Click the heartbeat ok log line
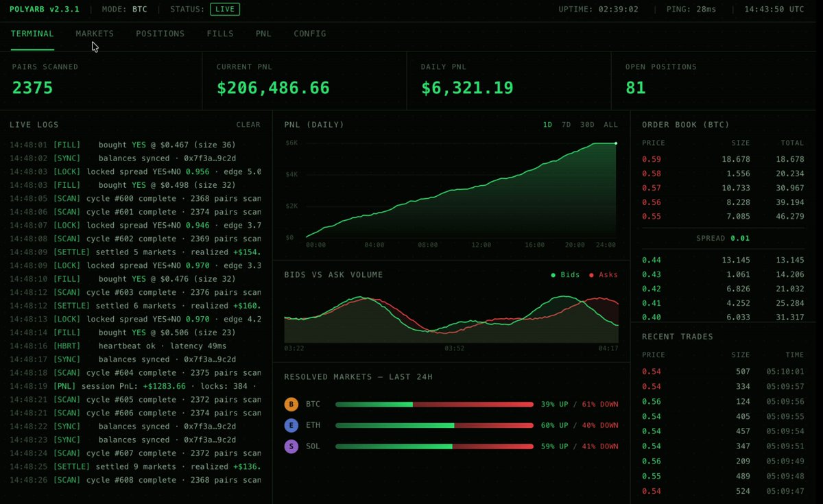This screenshot has width=823, height=504. [x=135, y=346]
